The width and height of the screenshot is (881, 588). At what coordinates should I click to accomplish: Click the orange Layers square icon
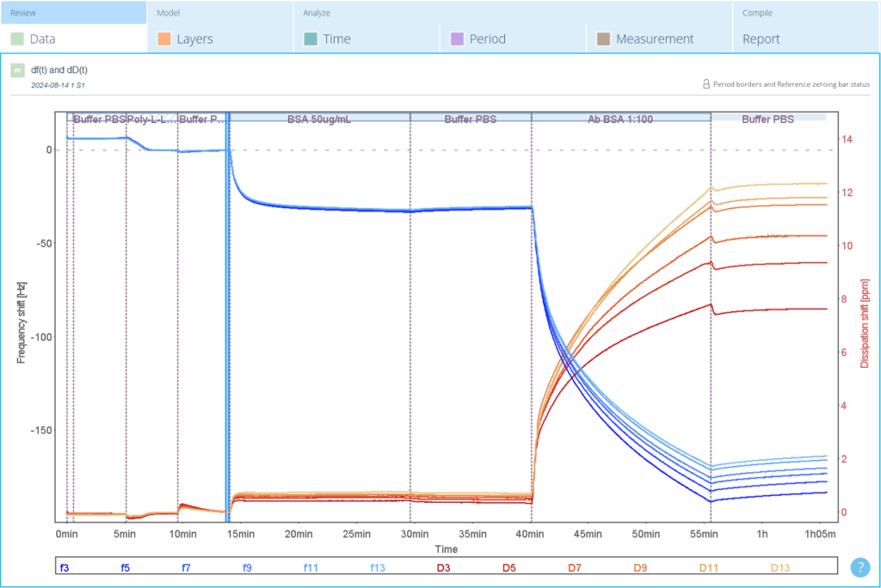click(x=163, y=39)
